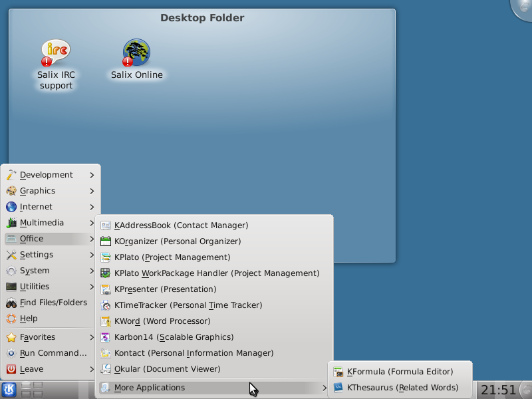Screen dimensions: 532x399
Task: Click the System gear icon
Action: click(11, 271)
